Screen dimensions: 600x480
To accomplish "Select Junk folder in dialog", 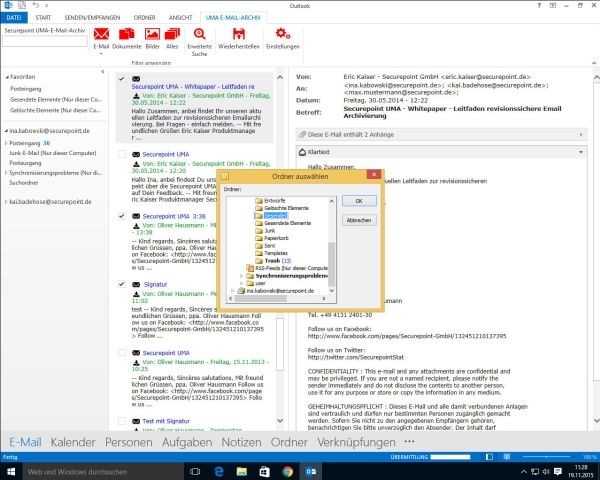I will [x=265, y=231].
